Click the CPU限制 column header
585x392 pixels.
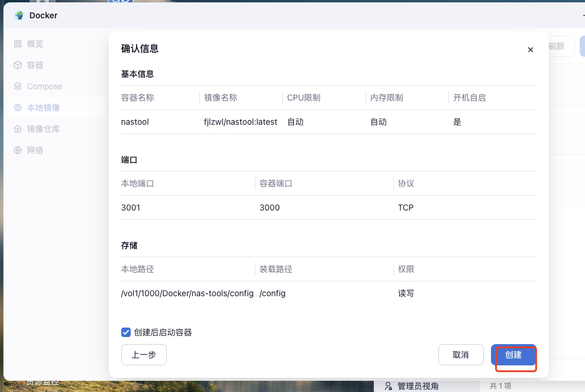(x=303, y=98)
